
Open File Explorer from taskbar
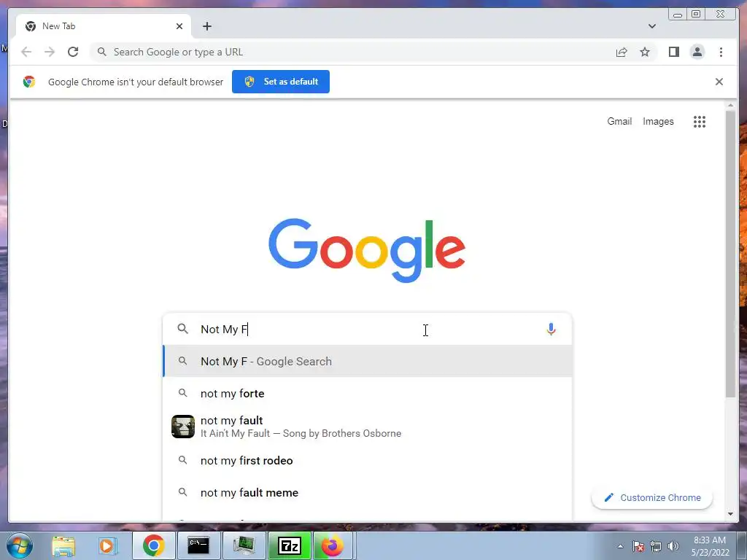[63, 545]
